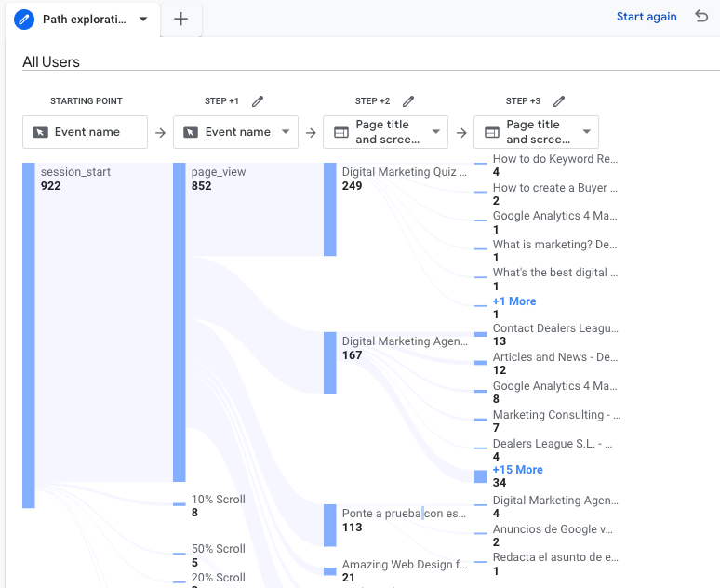Click the page icon in STEP +3 selector
The image size is (720, 588).
point(492,132)
